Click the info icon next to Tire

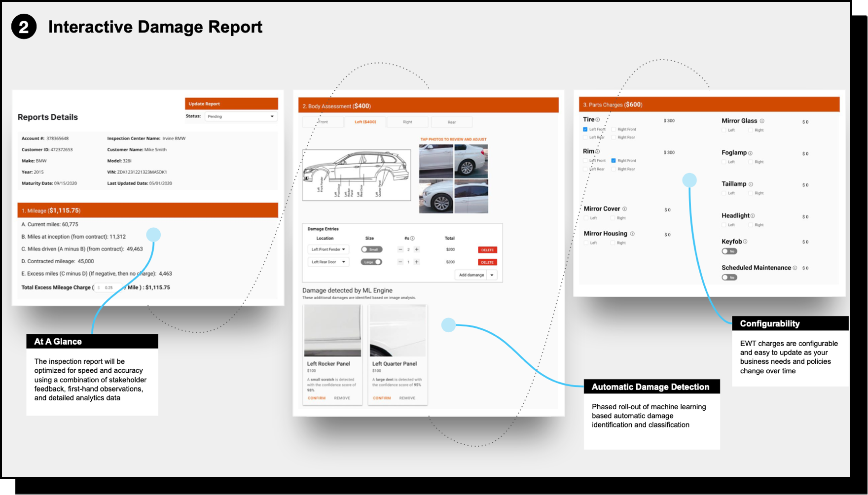[x=598, y=120]
